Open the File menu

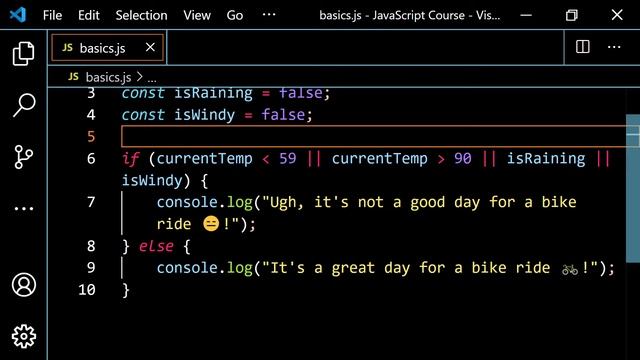point(52,16)
